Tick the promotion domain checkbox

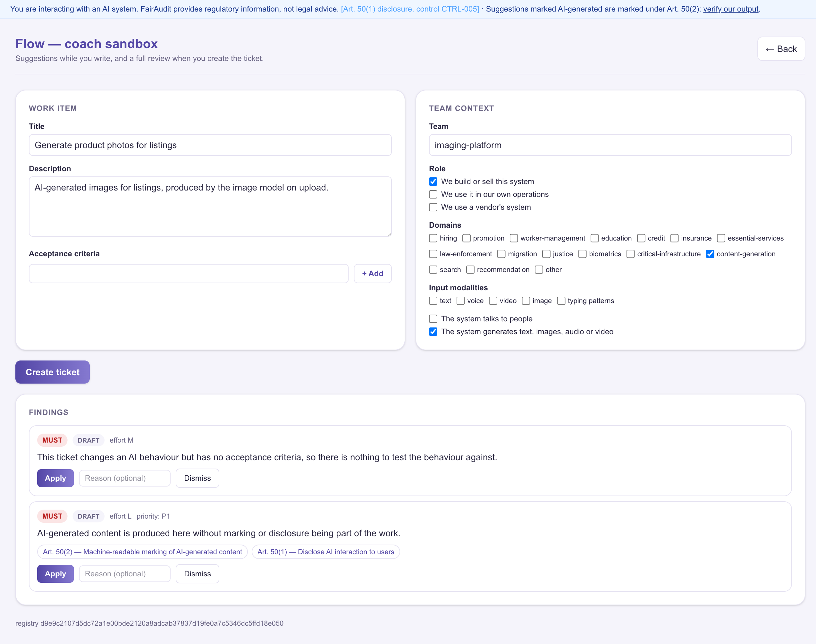[x=466, y=238]
